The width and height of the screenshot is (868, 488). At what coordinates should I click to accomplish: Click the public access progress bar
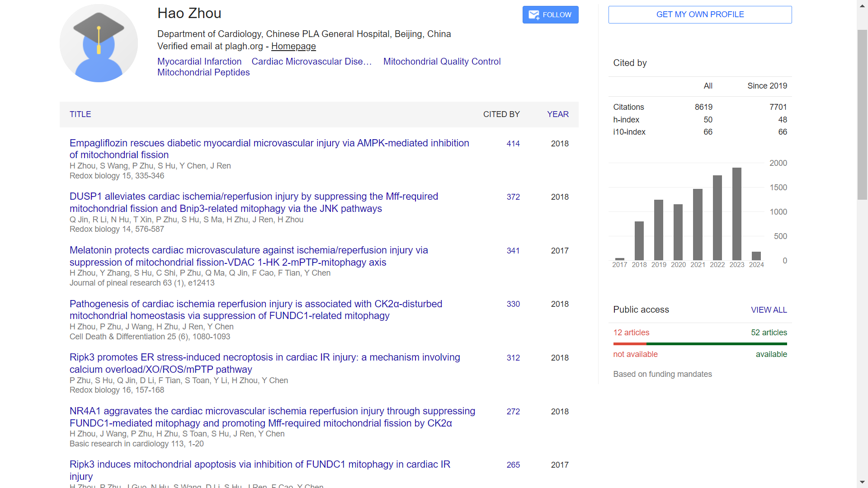point(700,344)
